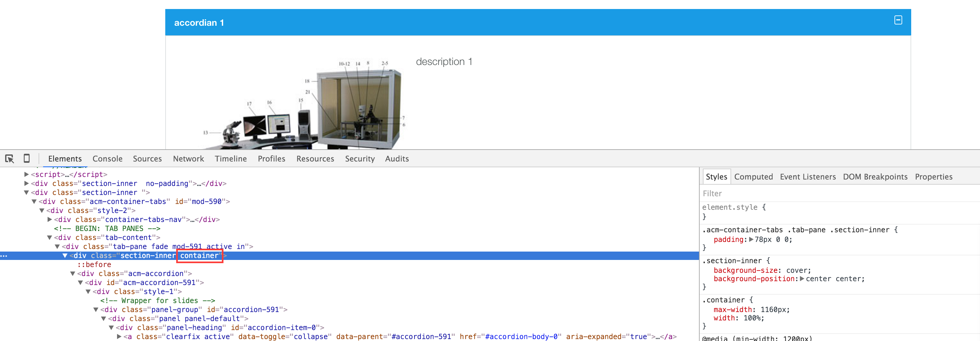This screenshot has width=980, height=341.
Task: Collapse the panel-group accordion-591 div
Action: (96, 310)
